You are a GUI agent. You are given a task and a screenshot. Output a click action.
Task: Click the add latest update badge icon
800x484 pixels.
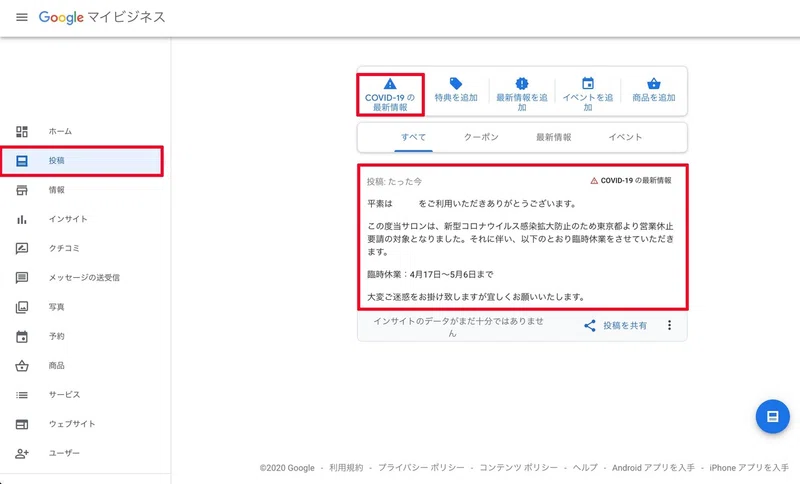(x=521, y=83)
